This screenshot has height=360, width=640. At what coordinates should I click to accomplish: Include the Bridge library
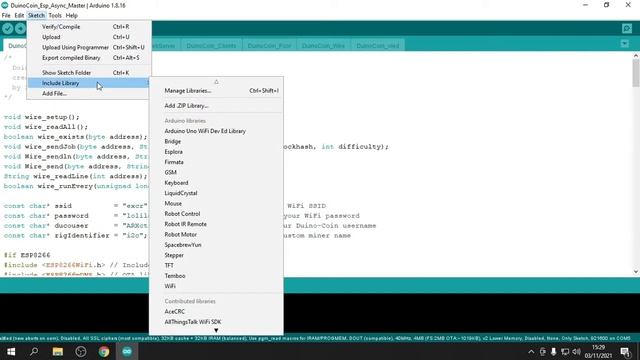[216, 141]
